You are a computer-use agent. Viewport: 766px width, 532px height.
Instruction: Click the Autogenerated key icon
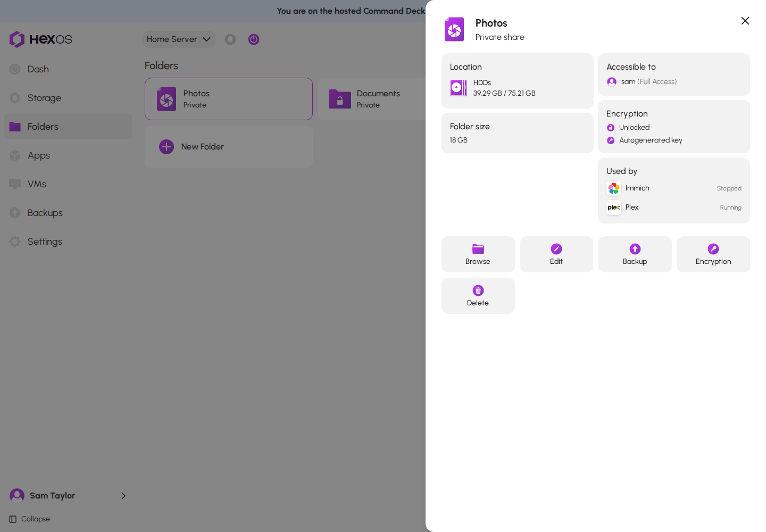tap(611, 140)
